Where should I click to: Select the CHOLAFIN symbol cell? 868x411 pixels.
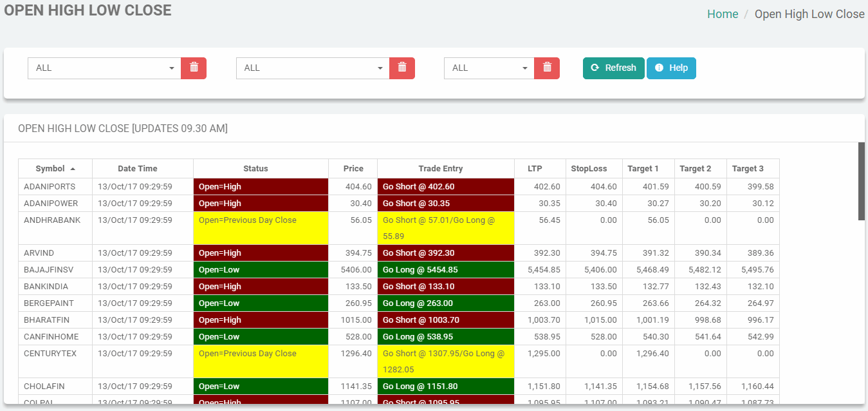coord(55,387)
